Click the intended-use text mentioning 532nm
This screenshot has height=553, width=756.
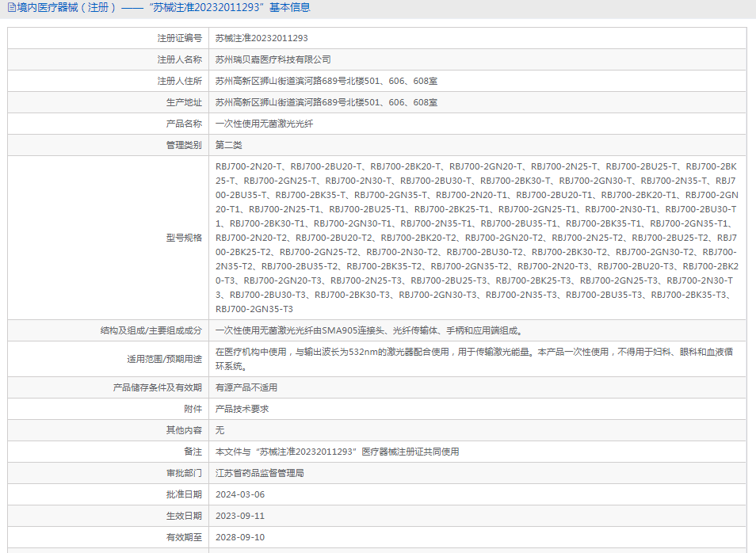(475, 359)
